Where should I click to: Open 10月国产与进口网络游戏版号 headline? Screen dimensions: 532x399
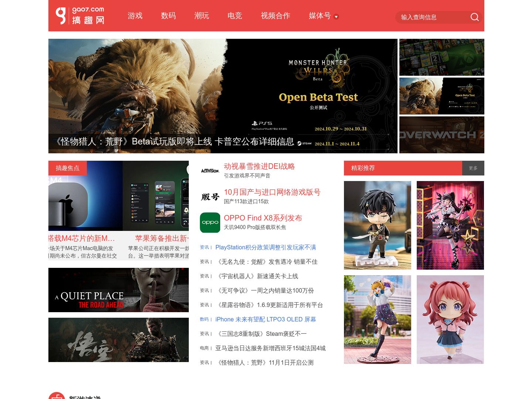coord(272,192)
